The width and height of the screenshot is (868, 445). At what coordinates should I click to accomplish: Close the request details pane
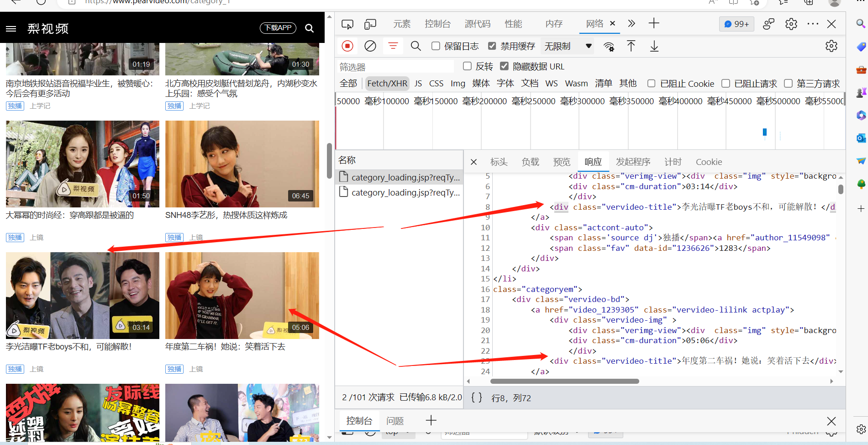(x=474, y=162)
